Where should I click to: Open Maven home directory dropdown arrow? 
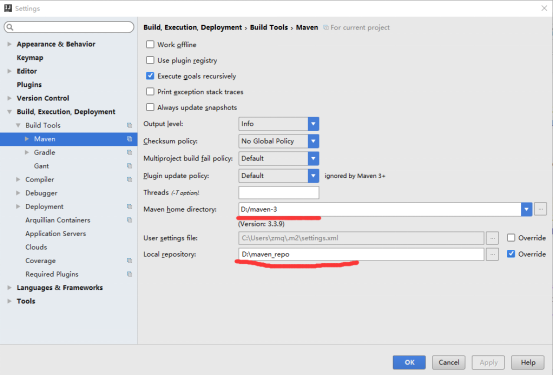click(x=526, y=209)
